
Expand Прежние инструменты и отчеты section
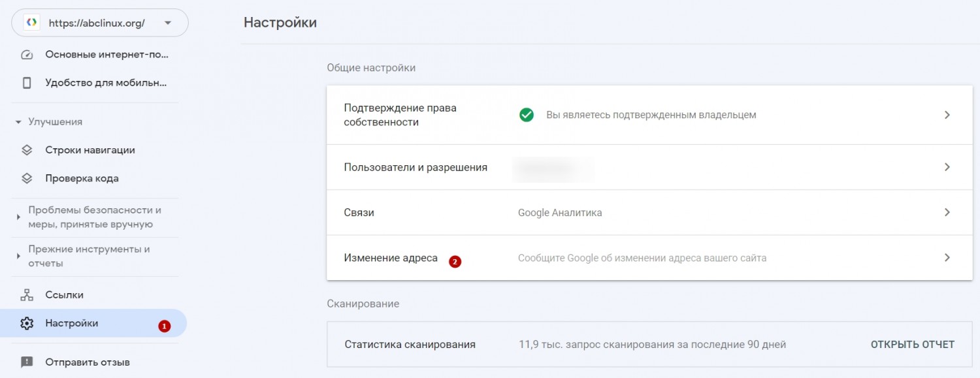[18, 257]
